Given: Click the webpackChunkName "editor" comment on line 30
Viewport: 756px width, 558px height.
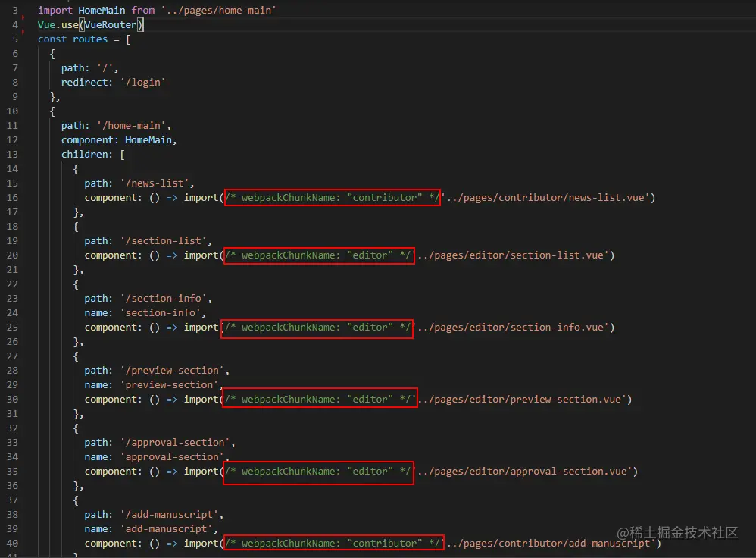Looking at the screenshot, I should click(x=317, y=400).
